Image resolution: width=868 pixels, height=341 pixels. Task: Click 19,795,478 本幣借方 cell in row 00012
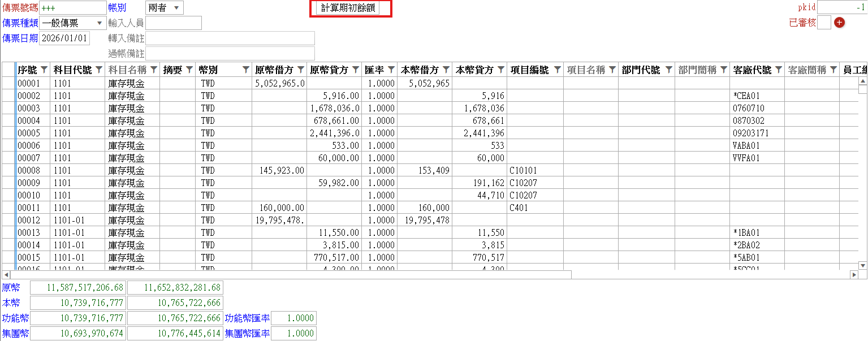(425, 220)
